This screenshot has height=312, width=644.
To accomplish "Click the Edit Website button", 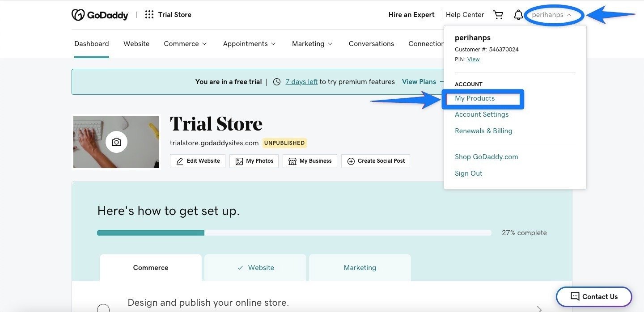I will click(198, 161).
